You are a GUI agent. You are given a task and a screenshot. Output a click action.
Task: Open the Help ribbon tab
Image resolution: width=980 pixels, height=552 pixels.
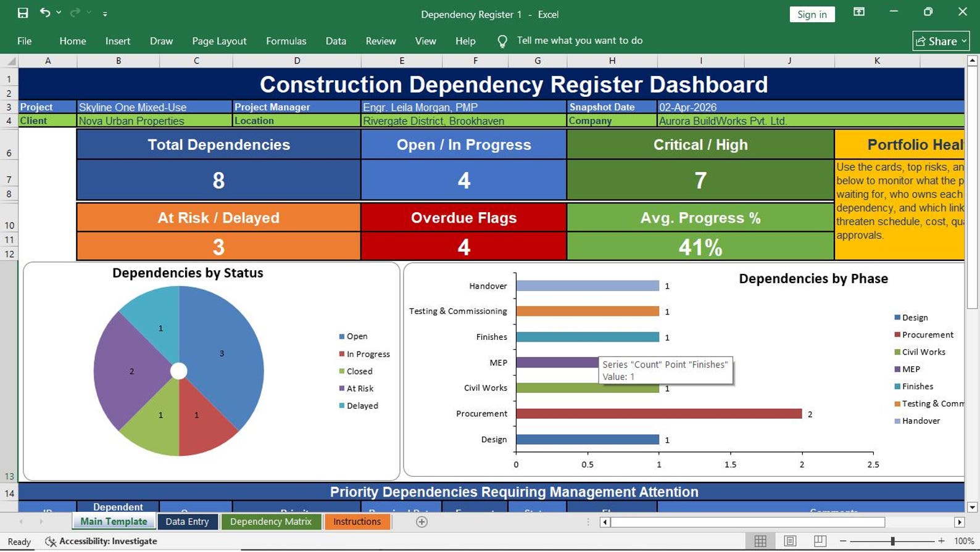[465, 41]
